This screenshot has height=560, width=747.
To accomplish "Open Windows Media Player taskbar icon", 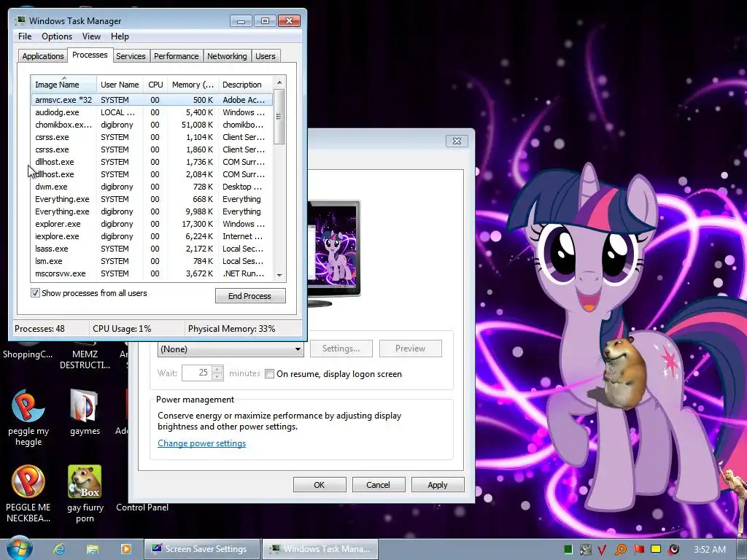I will pos(125,549).
